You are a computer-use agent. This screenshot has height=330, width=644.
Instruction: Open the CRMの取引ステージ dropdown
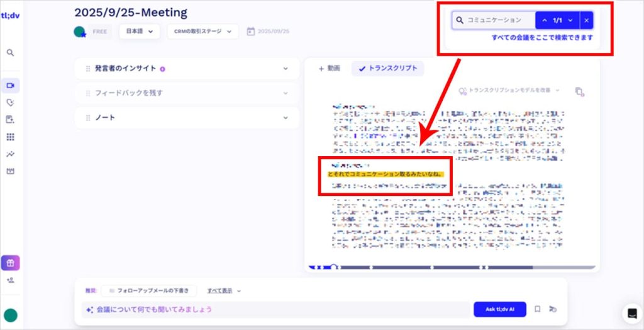point(203,31)
